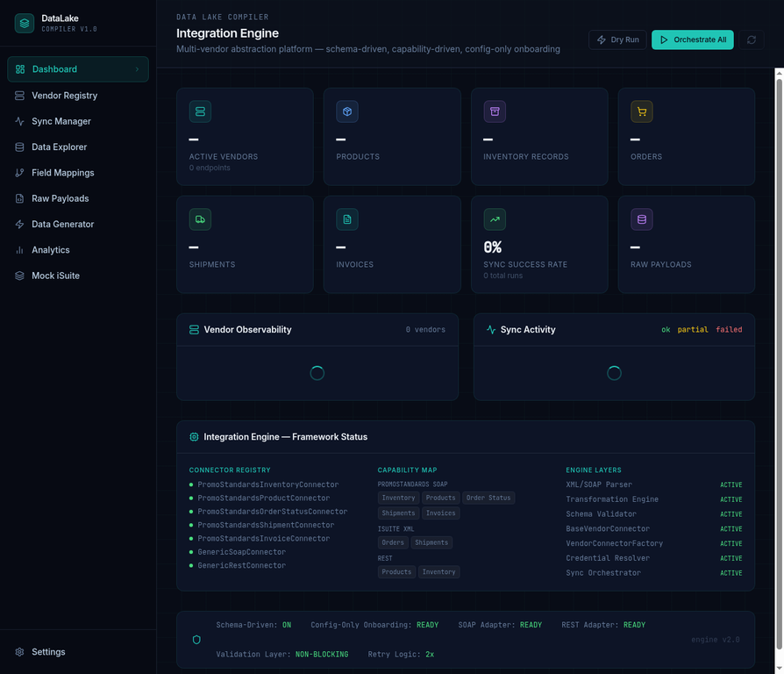Click the Validation Layer NON-BLOCKING value

coord(322,655)
